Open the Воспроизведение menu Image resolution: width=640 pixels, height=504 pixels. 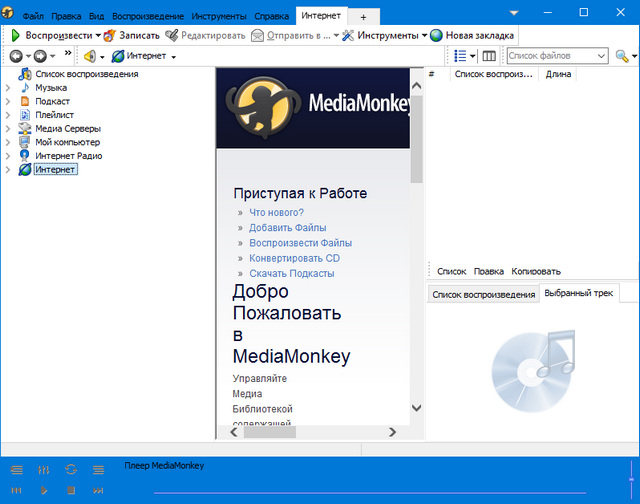(x=147, y=17)
